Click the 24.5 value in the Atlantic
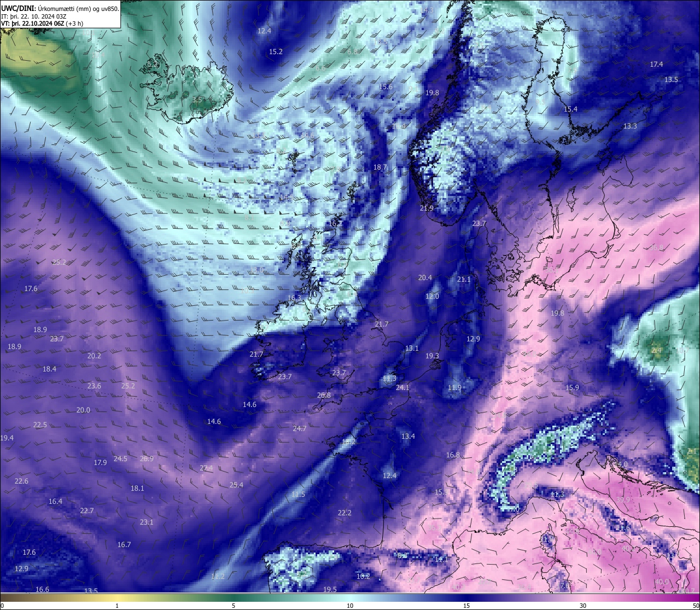Image resolution: width=700 pixels, height=610 pixels. tap(120, 459)
